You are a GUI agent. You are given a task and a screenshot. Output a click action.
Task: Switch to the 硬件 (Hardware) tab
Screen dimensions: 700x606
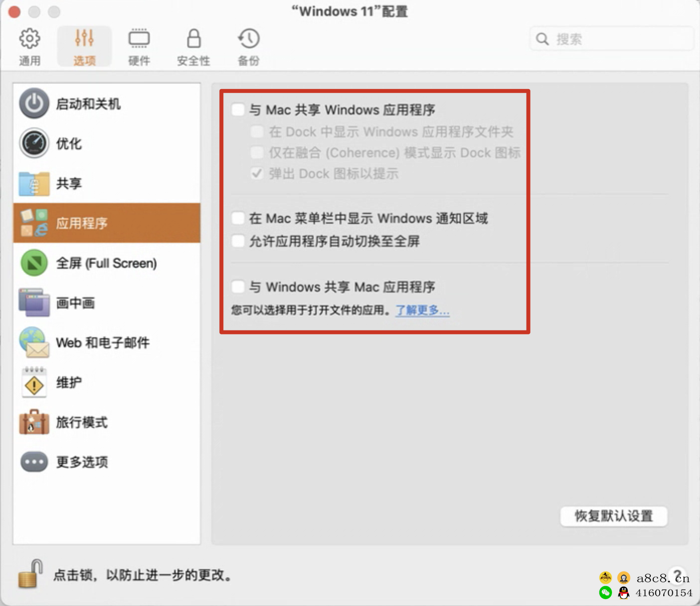(139, 47)
